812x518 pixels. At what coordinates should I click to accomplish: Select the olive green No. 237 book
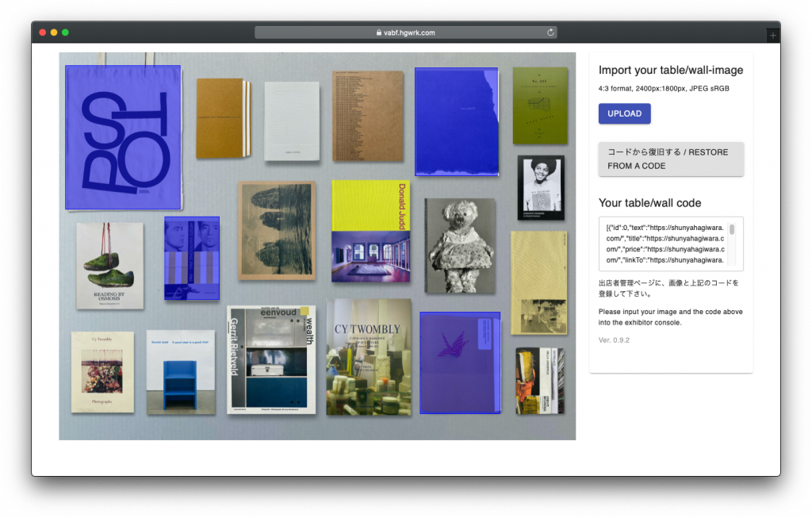540,106
